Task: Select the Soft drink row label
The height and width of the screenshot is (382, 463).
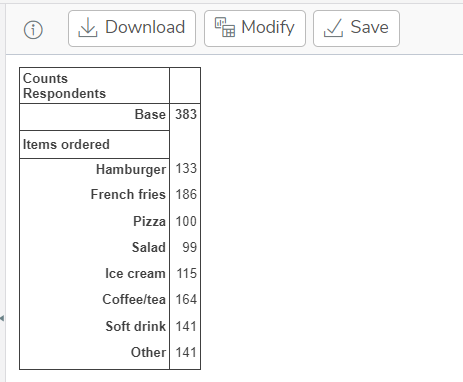Action: (136, 326)
